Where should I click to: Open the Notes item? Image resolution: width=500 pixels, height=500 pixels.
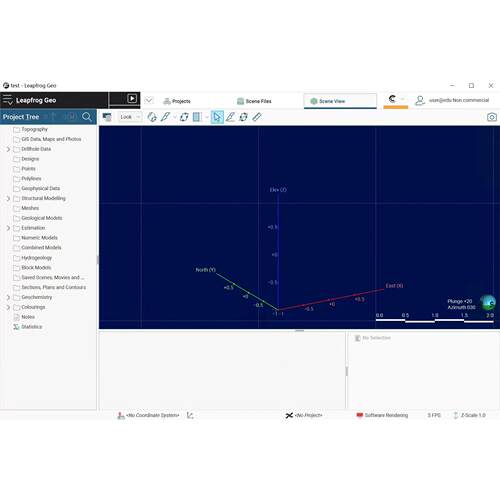coord(24,317)
